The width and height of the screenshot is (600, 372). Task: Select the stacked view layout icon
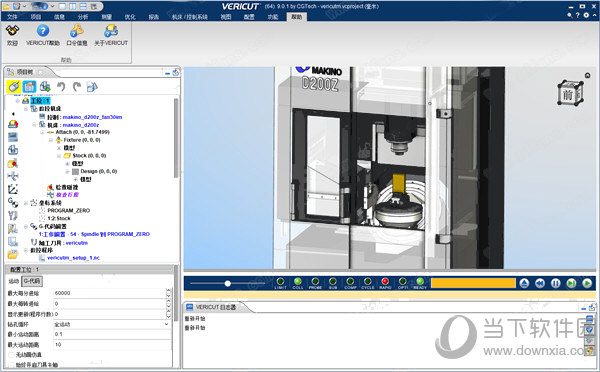tap(83, 7)
